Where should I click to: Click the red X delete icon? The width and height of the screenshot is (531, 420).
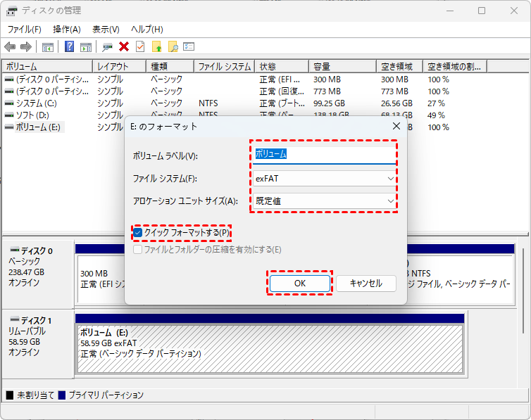[124, 47]
